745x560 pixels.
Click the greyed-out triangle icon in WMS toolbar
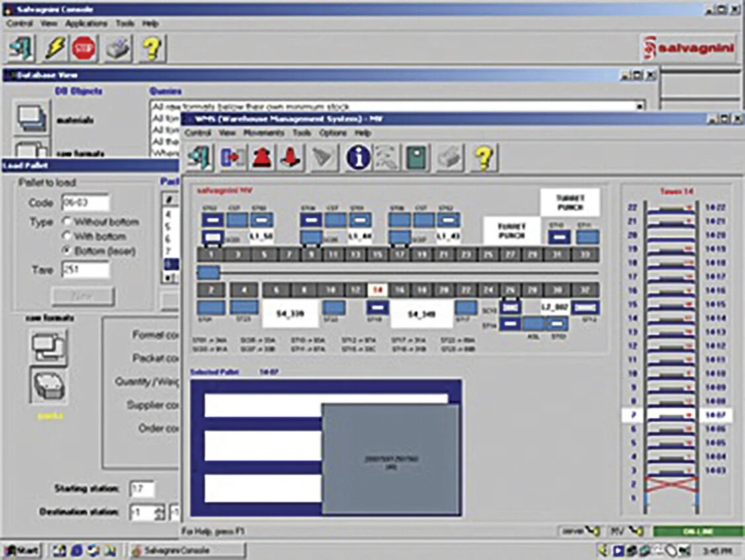click(325, 157)
